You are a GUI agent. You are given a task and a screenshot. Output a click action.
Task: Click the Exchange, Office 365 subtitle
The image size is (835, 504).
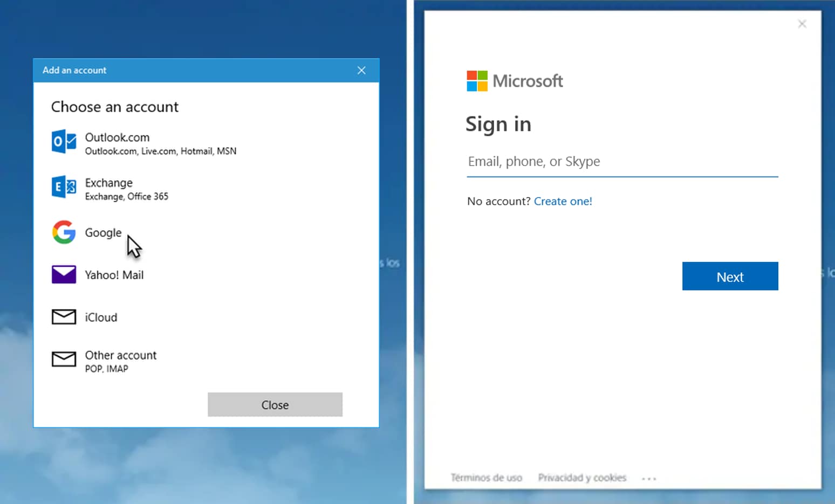[x=126, y=196]
